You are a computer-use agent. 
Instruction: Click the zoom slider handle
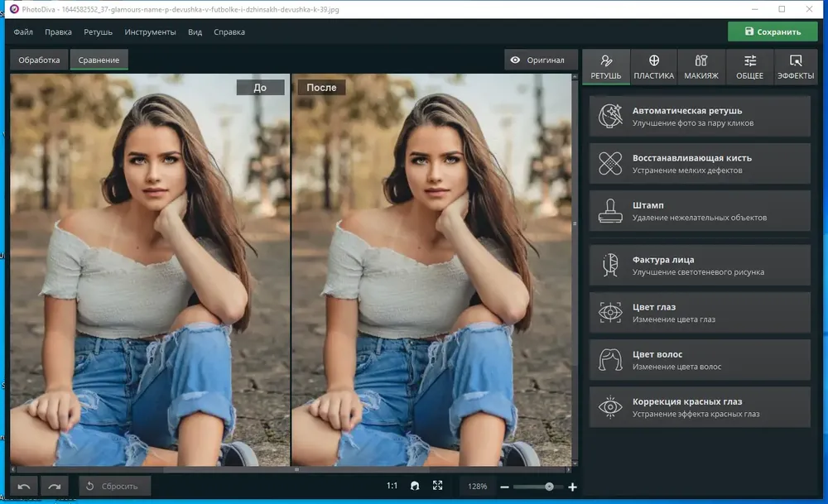tap(549, 487)
